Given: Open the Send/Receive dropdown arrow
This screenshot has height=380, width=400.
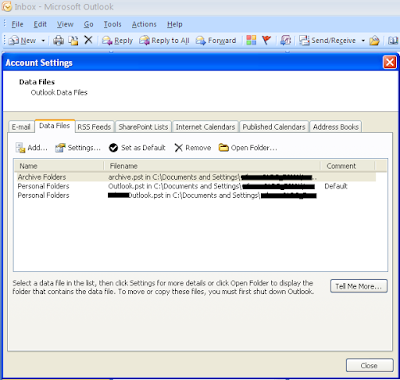Looking at the screenshot, I should (x=363, y=41).
